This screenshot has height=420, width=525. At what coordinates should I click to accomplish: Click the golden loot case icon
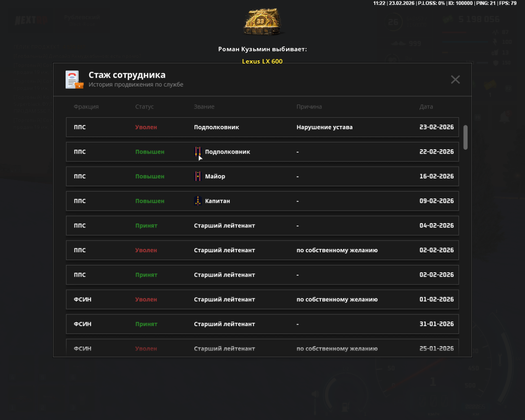(262, 23)
